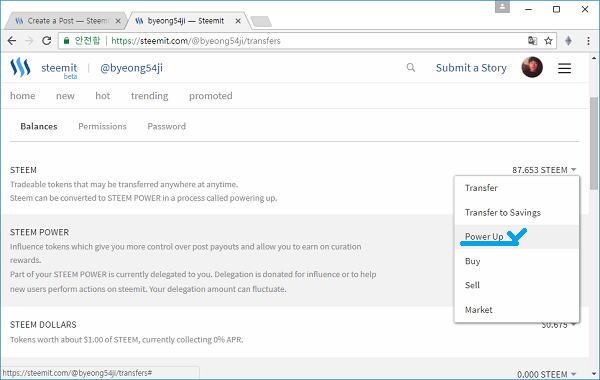Screen dimensions: 600x380
Task: Reload the page with refresh icon
Action: pos(47,41)
